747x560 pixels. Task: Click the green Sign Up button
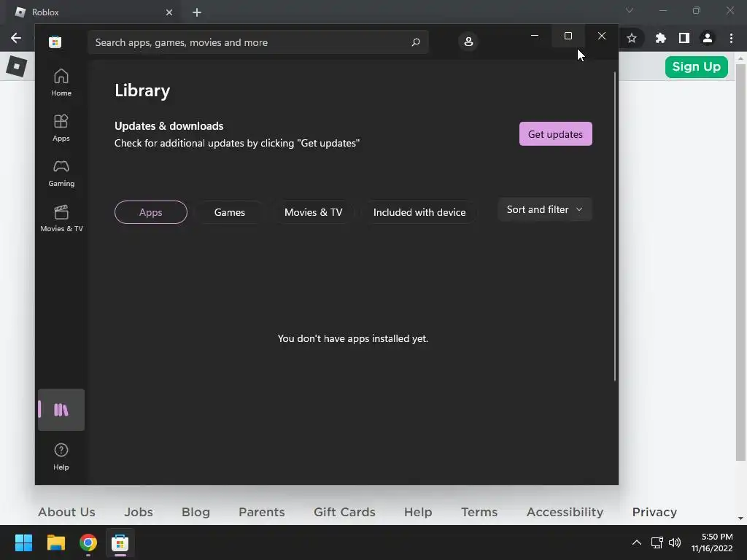pos(697,66)
